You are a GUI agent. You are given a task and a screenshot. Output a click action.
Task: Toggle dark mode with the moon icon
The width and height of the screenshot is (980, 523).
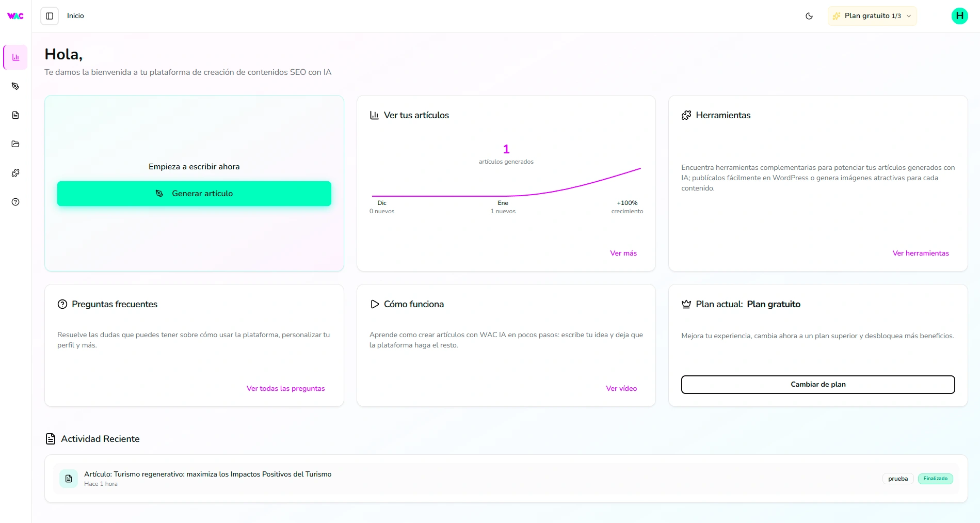[x=809, y=16]
